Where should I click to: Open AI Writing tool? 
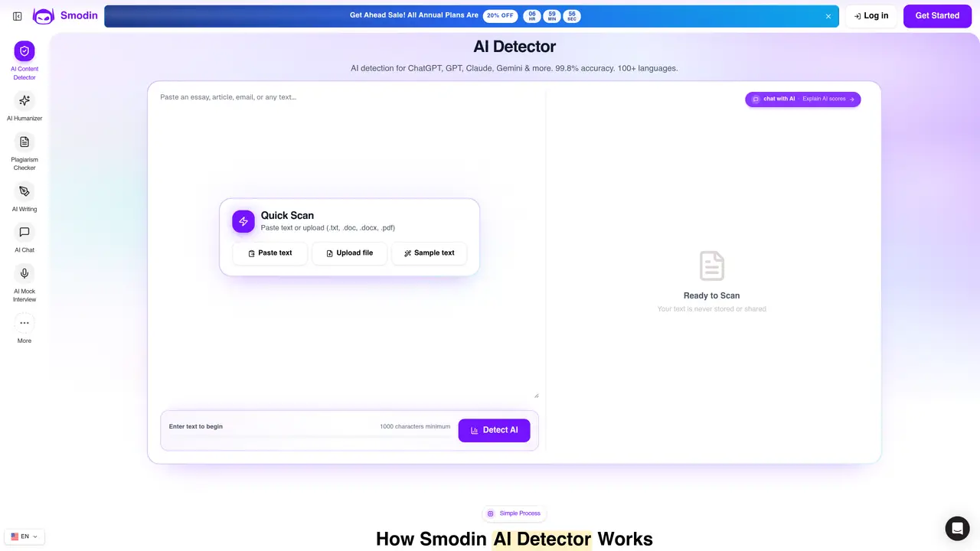pos(24,197)
